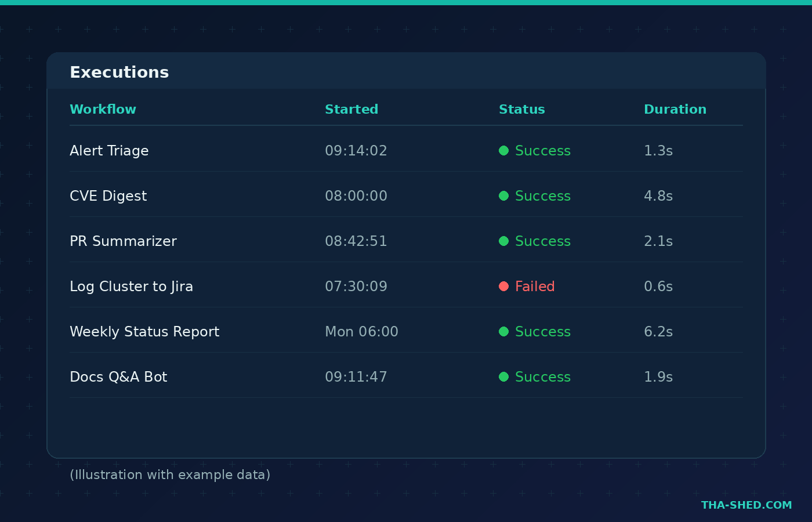Click the green status dot for Docs Q&A Bot

[x=504, y=377]
